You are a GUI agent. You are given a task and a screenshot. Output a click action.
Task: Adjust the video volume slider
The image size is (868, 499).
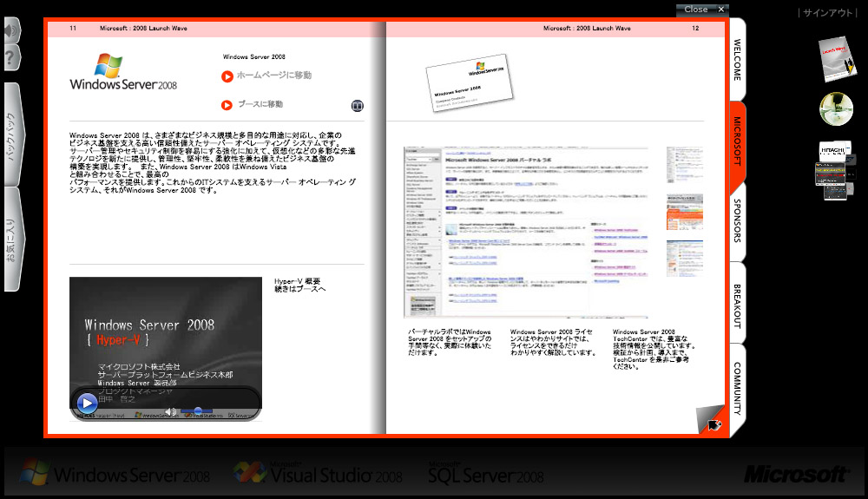(198, 410)
